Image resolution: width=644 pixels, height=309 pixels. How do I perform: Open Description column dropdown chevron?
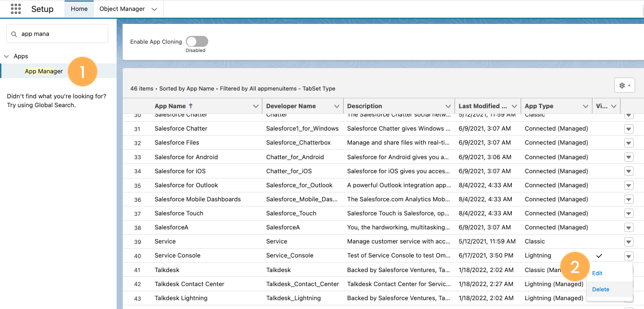point(448,106)
